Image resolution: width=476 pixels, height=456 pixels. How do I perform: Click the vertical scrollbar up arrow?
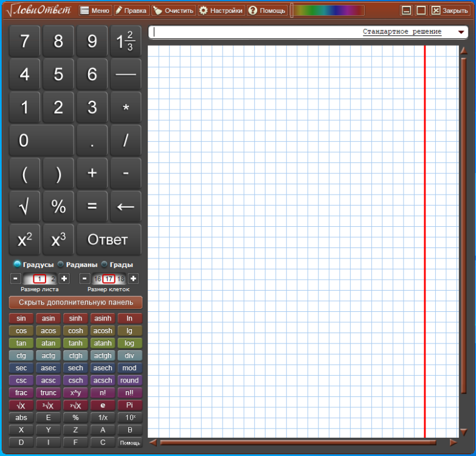click(x=464, y=50)
